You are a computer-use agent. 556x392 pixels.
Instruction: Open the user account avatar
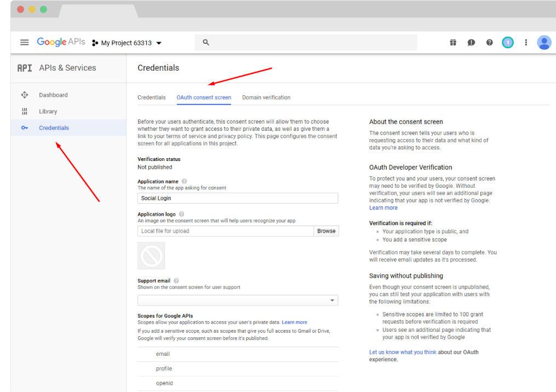tap(544, 43)
